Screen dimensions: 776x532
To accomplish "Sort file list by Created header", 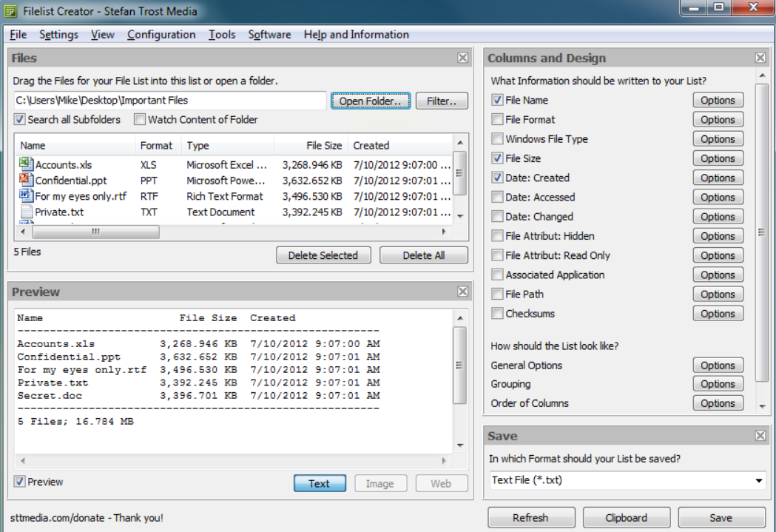I will pos(400,146).
